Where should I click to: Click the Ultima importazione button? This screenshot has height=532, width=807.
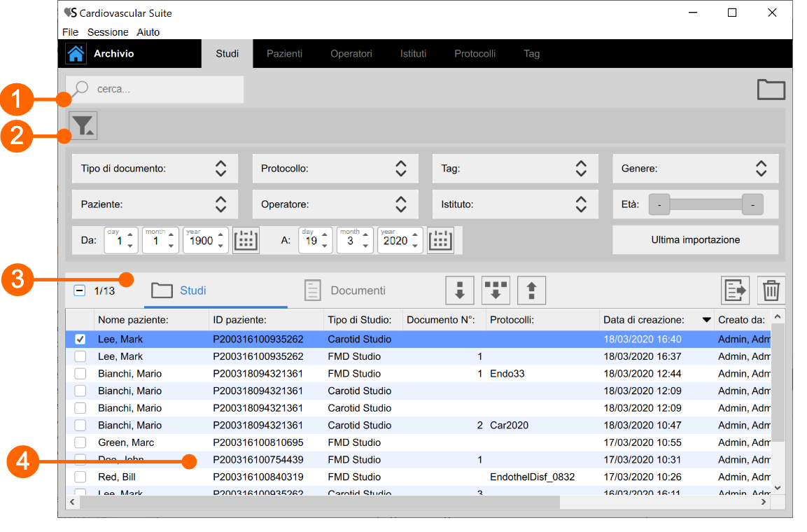point(695,240)
